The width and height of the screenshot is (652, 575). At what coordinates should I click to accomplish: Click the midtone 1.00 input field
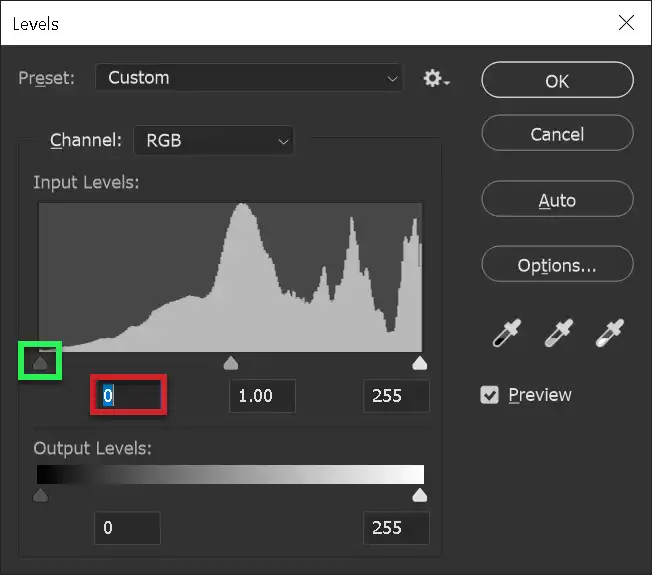(263, 396)
